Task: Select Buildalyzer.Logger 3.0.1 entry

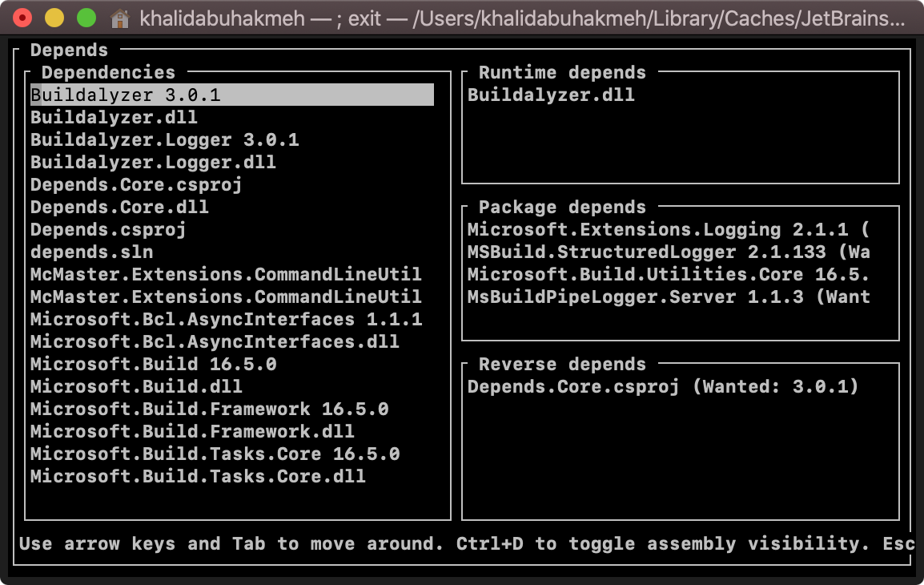Action: click(165, 139)
